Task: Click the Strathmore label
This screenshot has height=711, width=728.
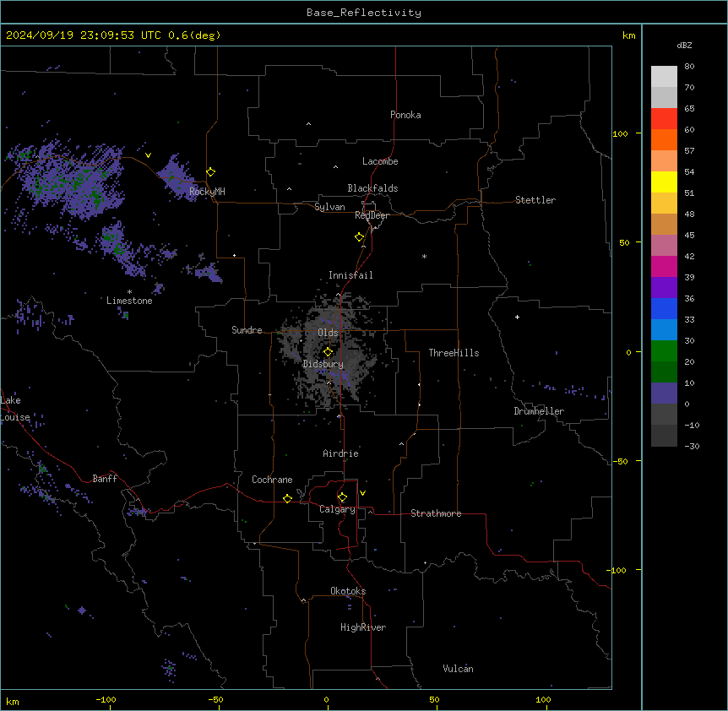Action: point(436,513)
